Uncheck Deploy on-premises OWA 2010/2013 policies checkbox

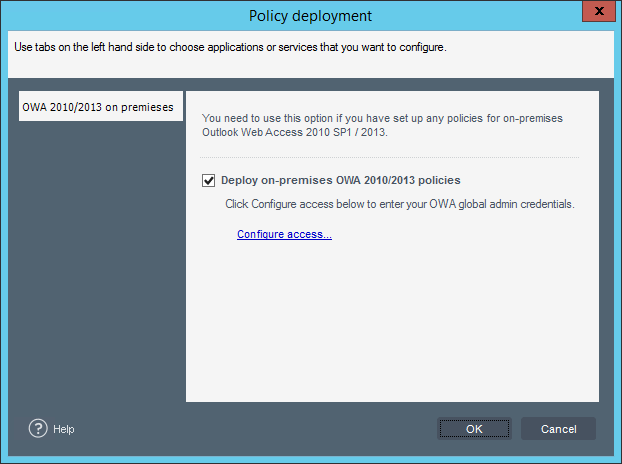point(208,180)
